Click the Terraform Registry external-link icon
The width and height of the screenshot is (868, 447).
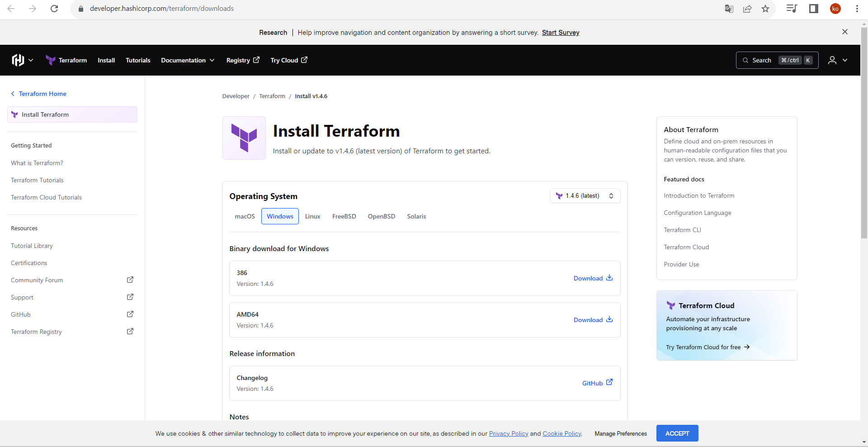pos(130,331)
